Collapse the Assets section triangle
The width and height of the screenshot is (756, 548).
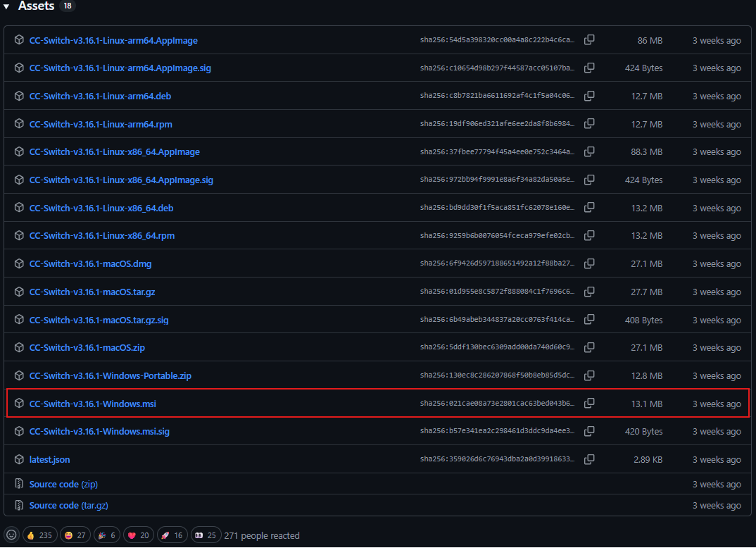coord(6,6)
